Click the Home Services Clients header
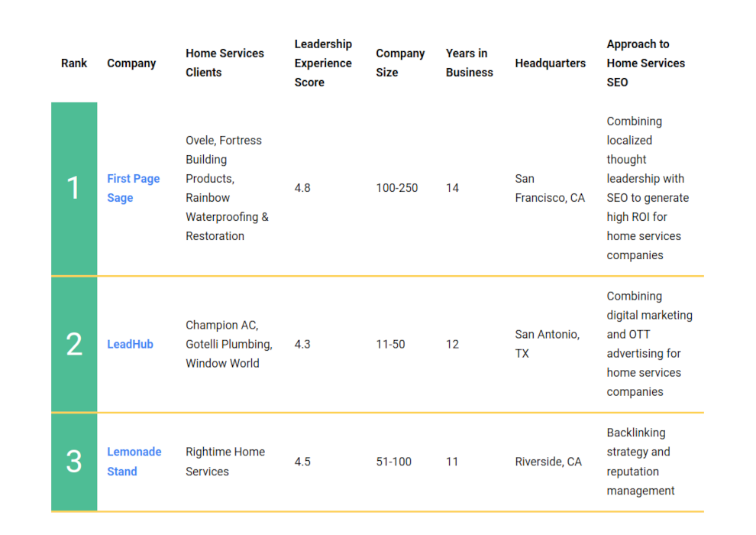Image resolution: width=756 pixels, height=535 pixels. (225, 63)
